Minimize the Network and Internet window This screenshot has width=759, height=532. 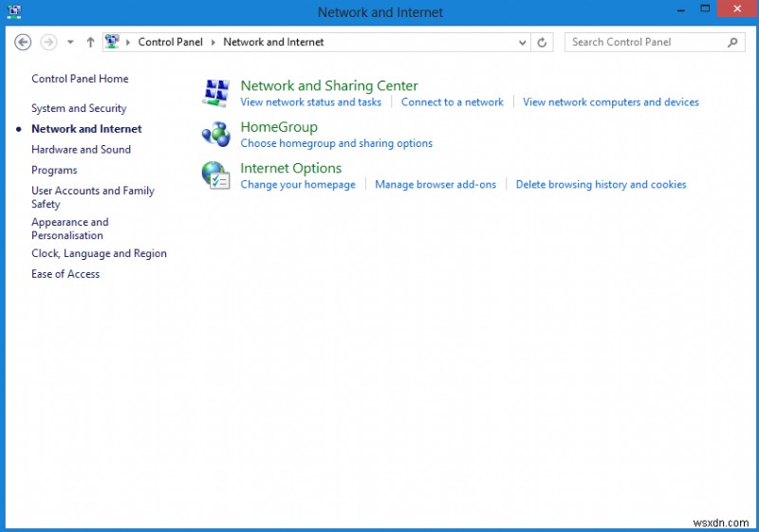tap(680, 9)
